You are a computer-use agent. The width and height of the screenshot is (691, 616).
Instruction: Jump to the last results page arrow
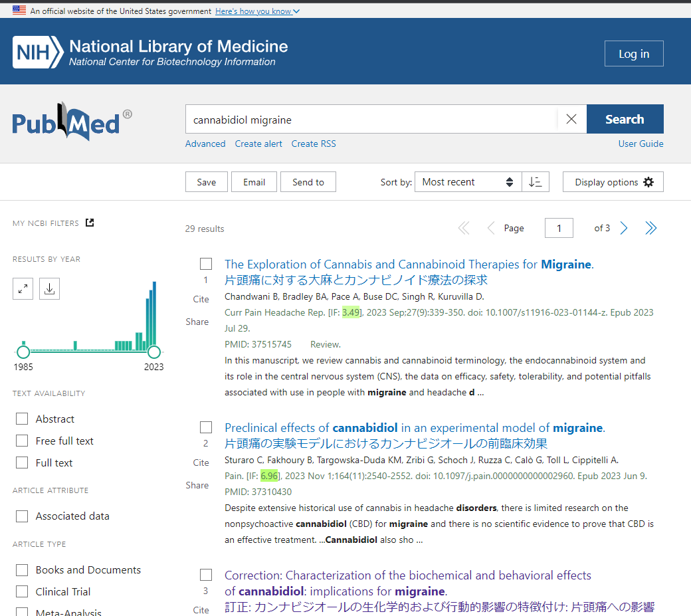coord(651,228)
